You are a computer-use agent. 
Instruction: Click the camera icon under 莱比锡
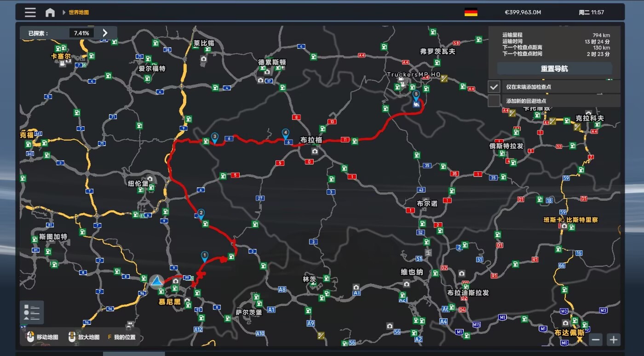pyautogui.click(x=203, y=59)
